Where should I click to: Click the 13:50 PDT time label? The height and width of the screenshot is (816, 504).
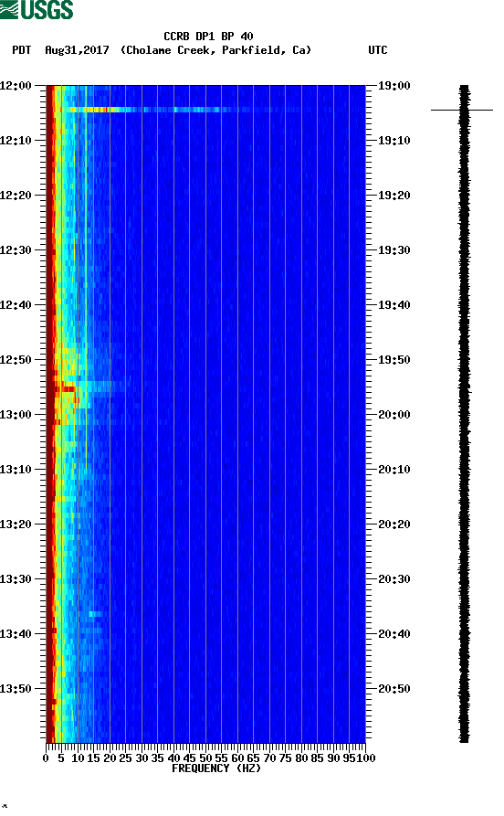pyautogui.click(x=16, y=688)
